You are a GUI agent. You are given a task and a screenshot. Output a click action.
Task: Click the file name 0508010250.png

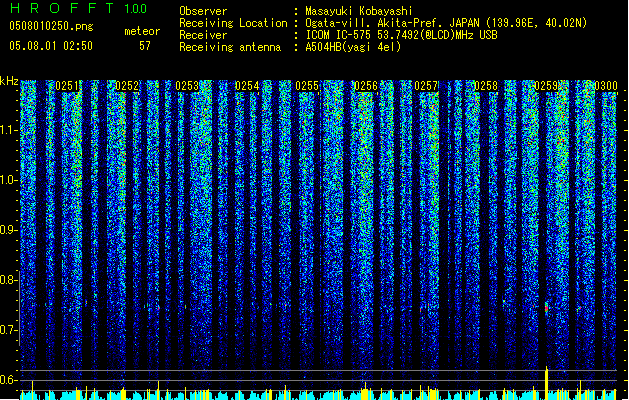pos(51,26)
